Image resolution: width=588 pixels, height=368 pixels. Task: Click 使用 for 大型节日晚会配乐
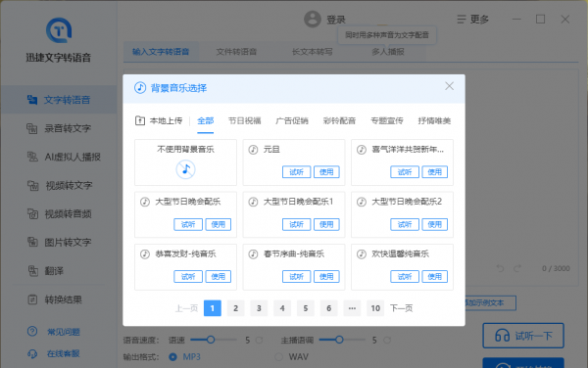pyautogui.click(x=218, y=224)
